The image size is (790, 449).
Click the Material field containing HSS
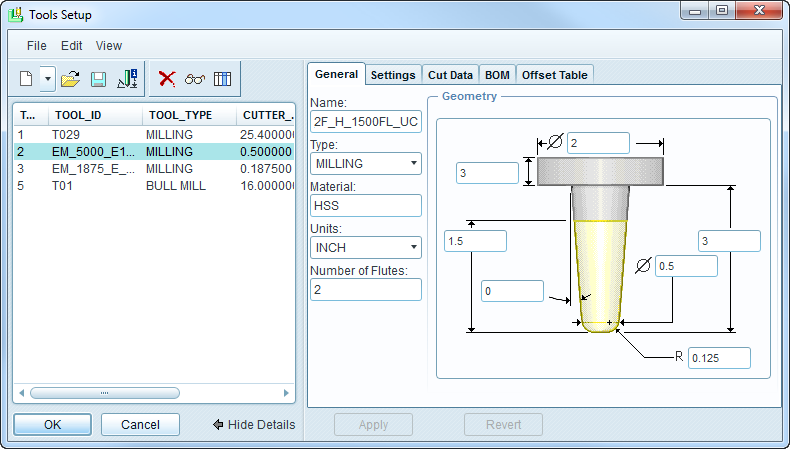(x=366, y=206)
